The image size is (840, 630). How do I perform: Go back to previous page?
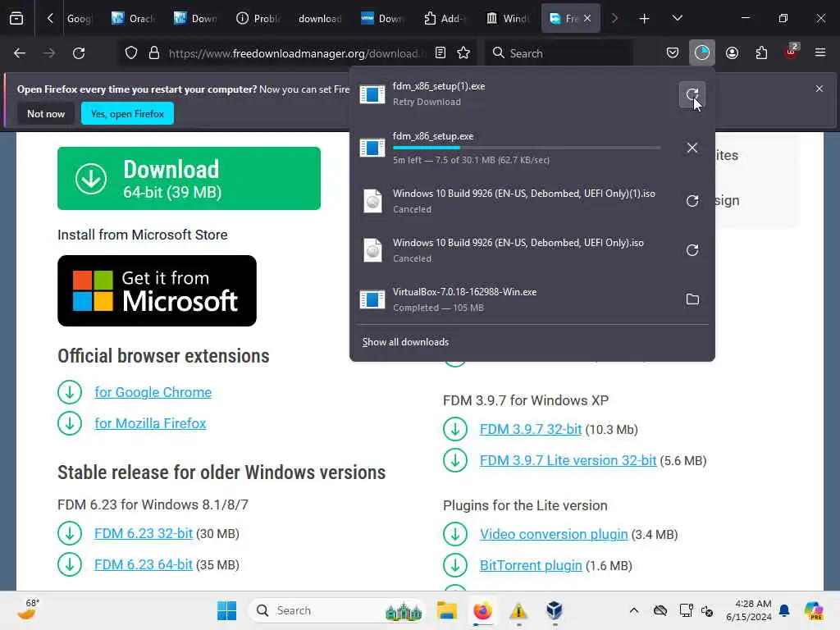click(20, 53)
